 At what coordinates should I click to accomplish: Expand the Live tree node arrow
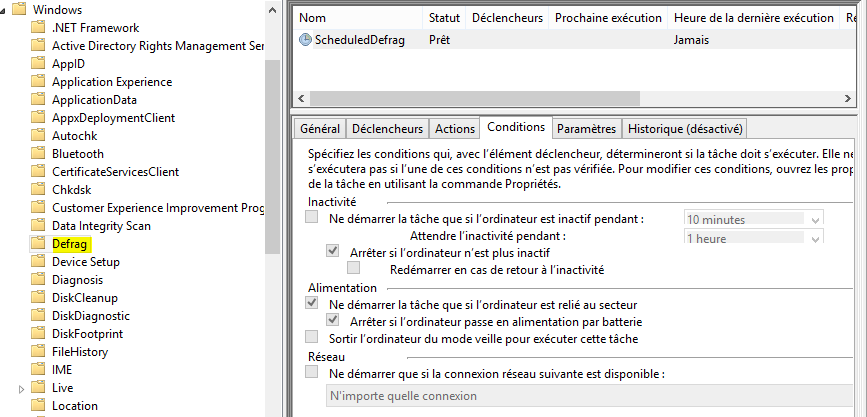point(22,389)
